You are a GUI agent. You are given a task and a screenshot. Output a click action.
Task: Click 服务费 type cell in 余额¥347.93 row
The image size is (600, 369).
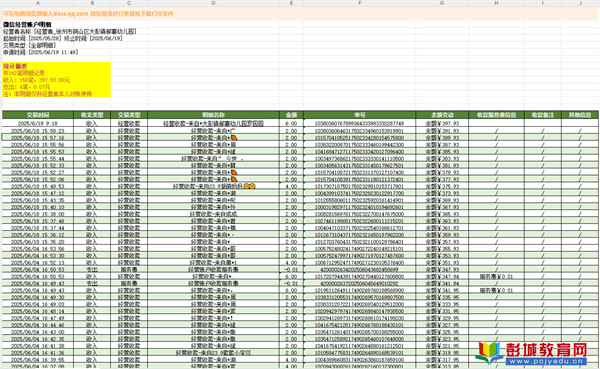[129, 269]
